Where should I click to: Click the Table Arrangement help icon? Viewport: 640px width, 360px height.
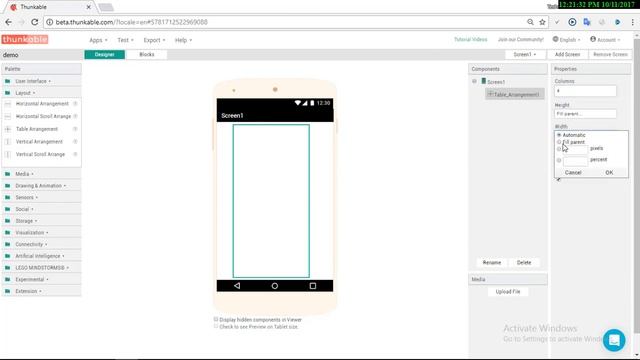pyautogui.click(x=75, y=129)
